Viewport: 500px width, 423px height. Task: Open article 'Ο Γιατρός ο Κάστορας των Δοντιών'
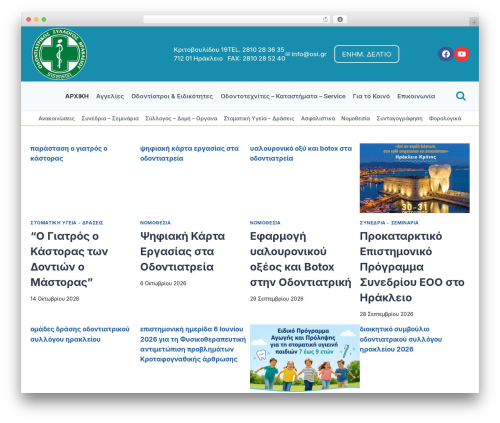coord(69,259)
